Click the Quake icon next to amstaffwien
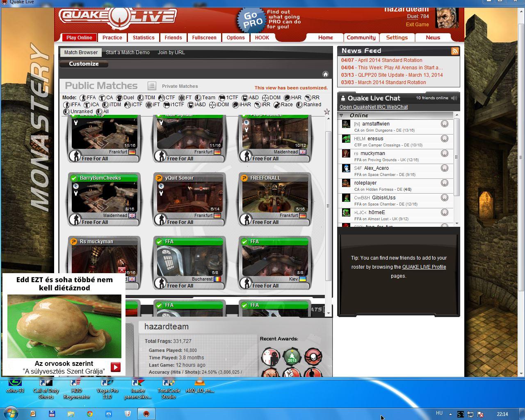 [445, 124]
